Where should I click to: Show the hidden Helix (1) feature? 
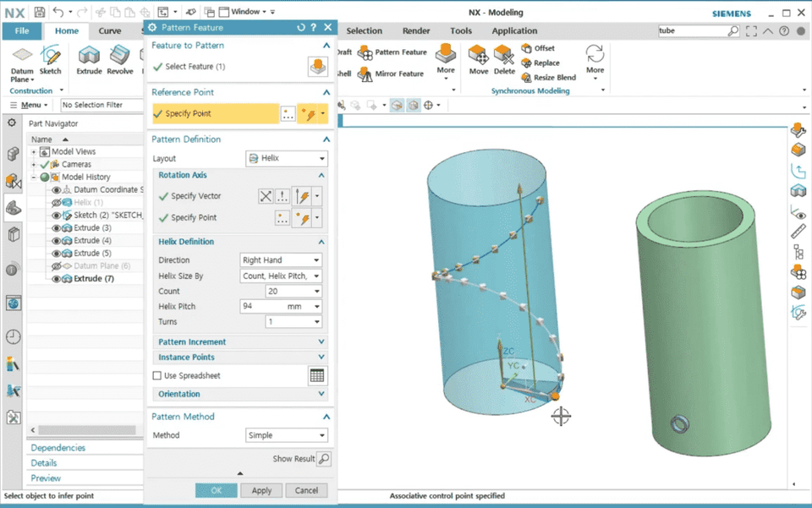tap(56, 202)
